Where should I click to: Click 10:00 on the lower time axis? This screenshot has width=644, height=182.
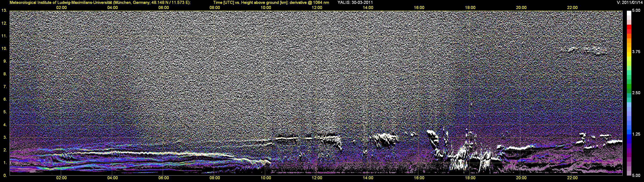pos(266,178)
